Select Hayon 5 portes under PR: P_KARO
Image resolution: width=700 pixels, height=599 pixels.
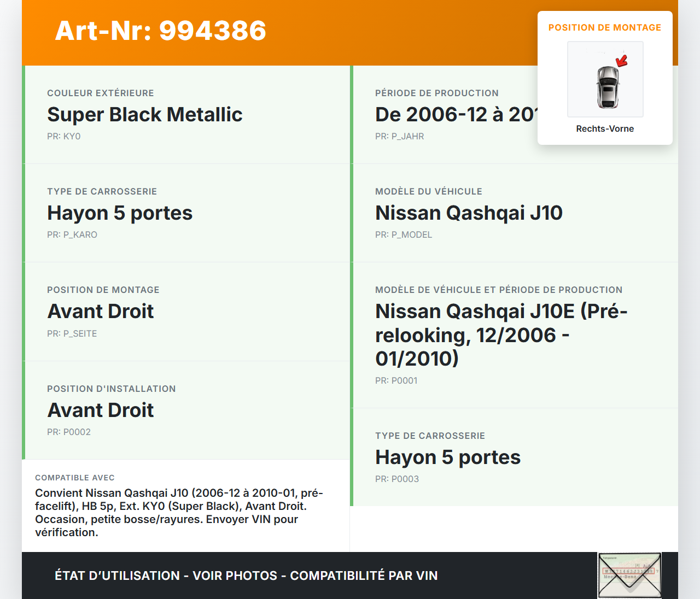point(120,213)
